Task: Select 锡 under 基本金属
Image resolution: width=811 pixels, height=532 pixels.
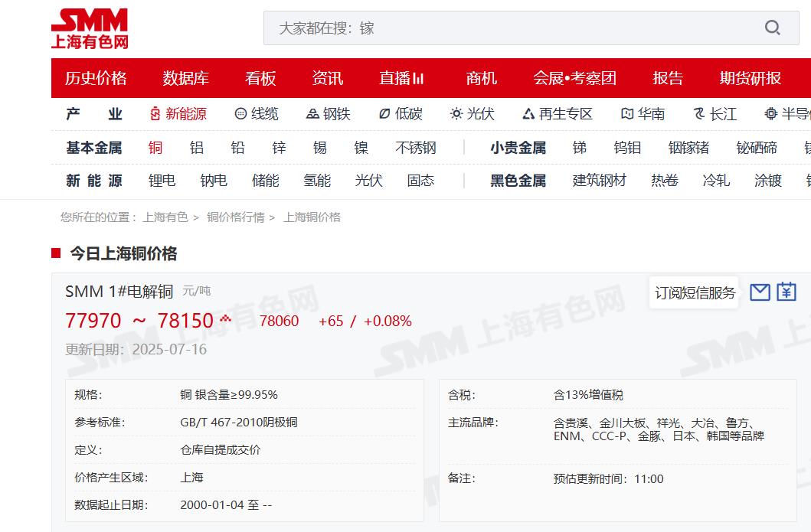Action: (319, 148)
